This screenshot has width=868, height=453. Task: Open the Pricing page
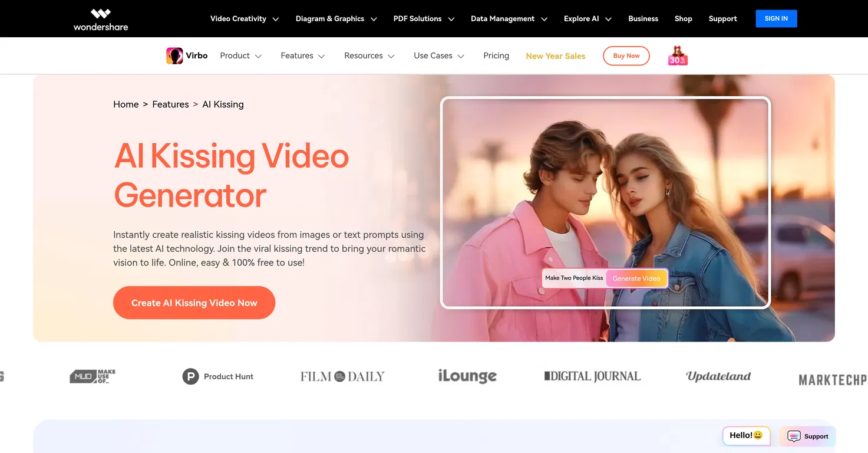point(496,55)
